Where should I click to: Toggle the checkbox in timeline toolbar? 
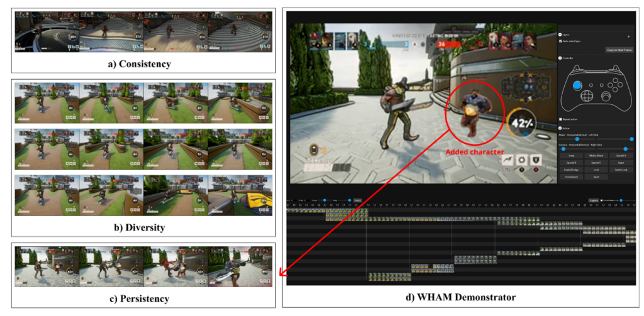pos(601,200)
